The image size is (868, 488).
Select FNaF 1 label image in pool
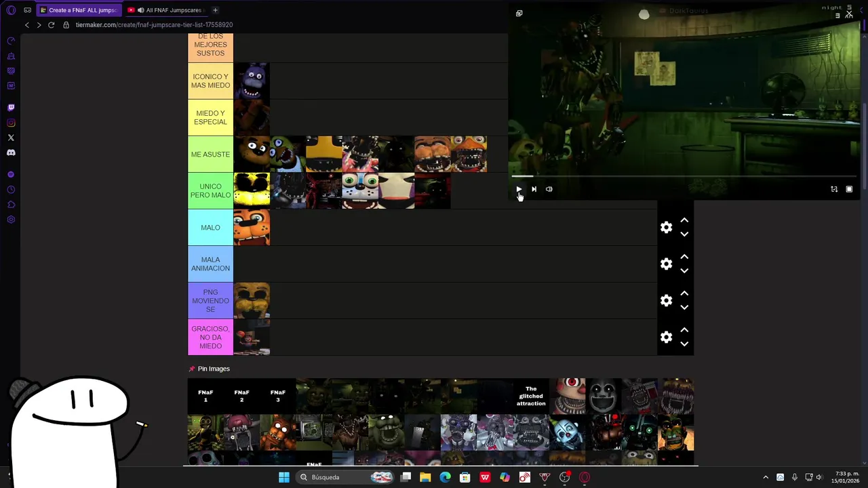(205, 396)
